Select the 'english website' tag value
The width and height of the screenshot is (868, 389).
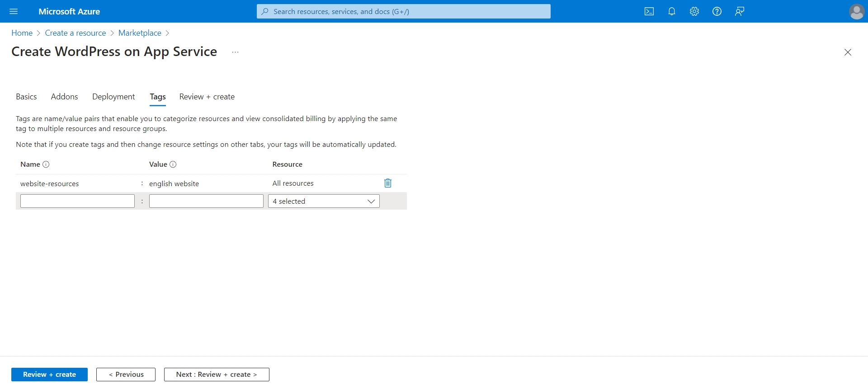click(x=174, y=183)
